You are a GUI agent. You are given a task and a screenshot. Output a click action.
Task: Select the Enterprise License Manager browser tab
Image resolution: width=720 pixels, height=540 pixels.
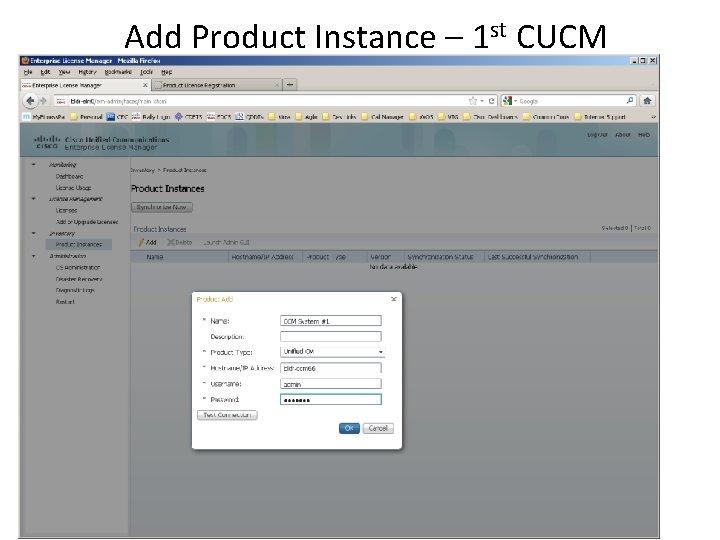[x=85, y=85]
